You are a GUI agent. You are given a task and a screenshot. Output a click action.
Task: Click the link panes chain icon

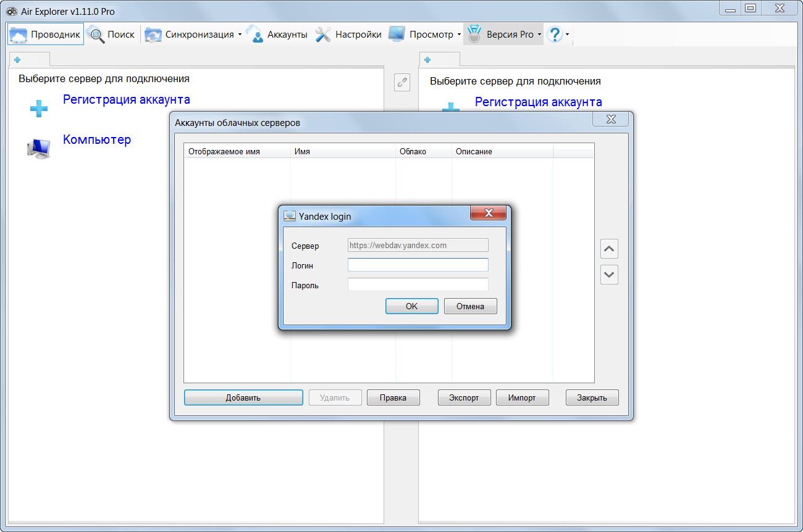point(402,81)
